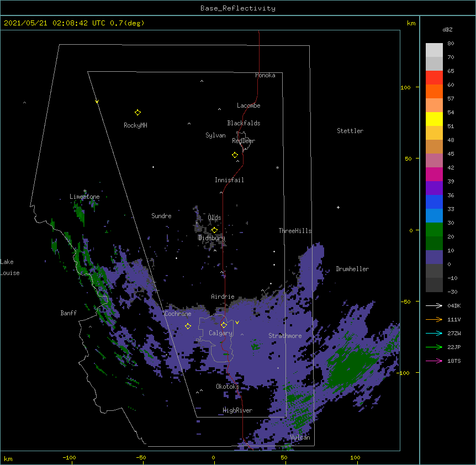Click the 18TS legend label
The height and width of the screenshot is (465, 476).
[x=454, y=361]
